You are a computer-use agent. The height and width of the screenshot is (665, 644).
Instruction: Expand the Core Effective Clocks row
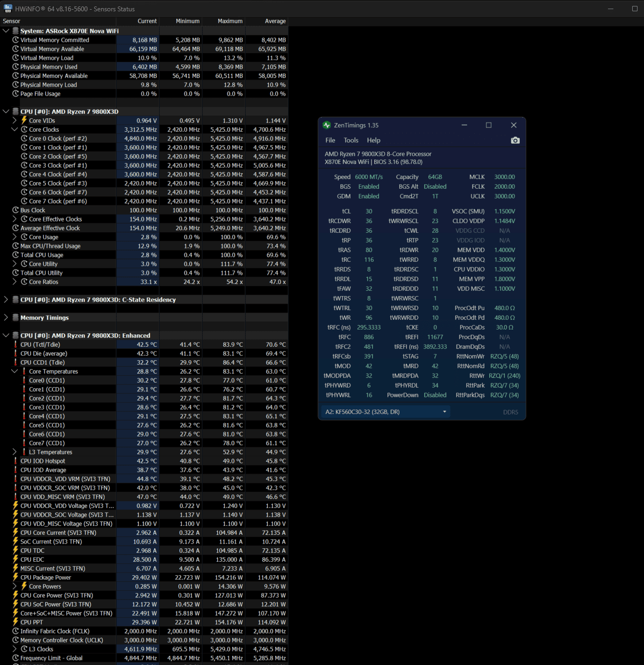tap(15, 219)
